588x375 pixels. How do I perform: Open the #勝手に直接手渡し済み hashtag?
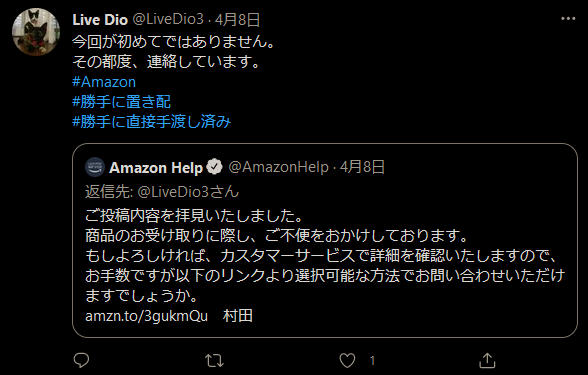[x=151, y=122]
